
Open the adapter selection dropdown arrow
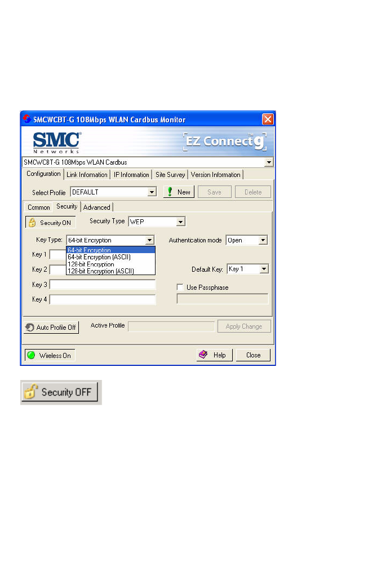(269, 162)
